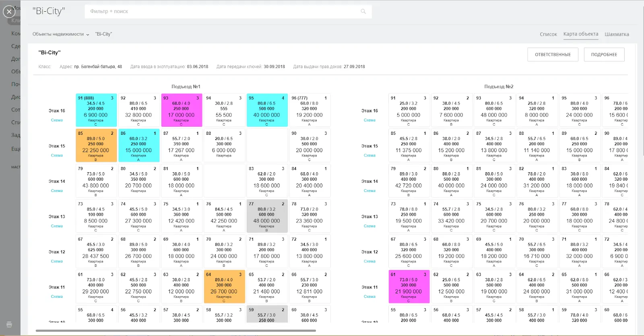Switch to the Список tab
Viewport: 644px width, 336px height.
click(548, 34)
